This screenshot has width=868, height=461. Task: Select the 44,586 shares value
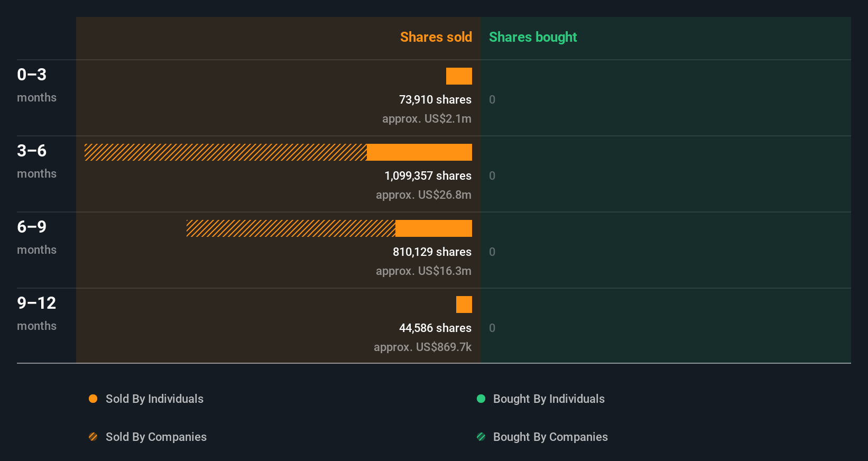(x=435, y=328)
